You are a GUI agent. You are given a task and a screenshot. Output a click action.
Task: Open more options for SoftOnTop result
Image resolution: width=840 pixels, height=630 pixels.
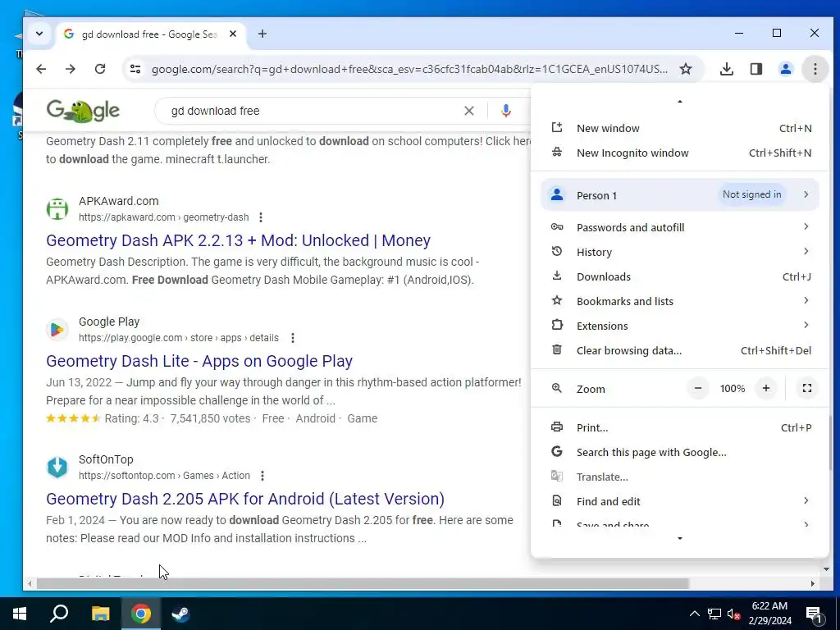point(262,476)
